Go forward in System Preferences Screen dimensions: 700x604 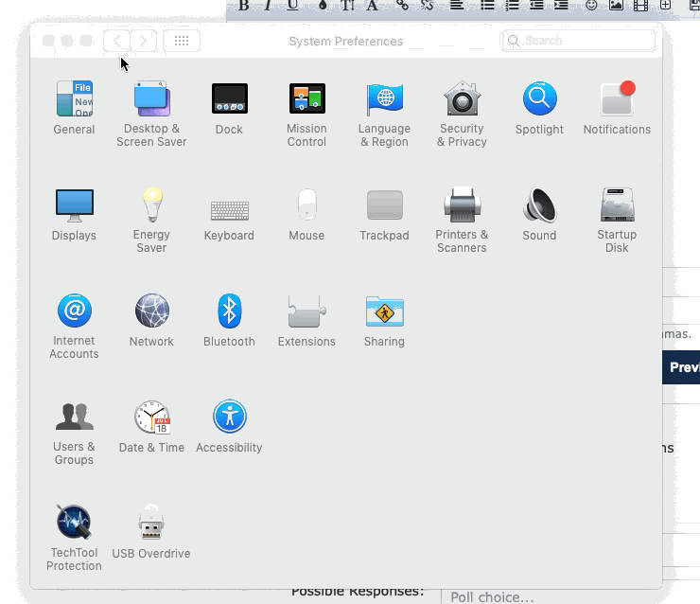click(x=143, y=41)
